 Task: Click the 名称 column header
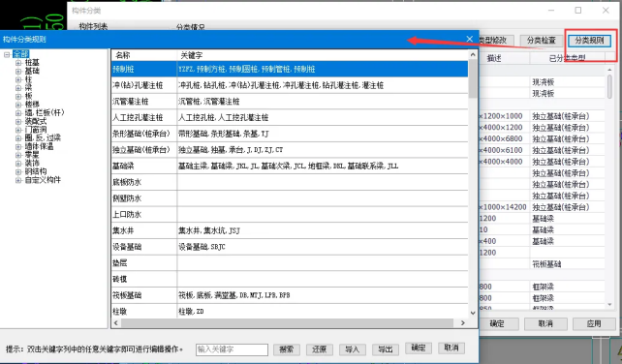(x=144, y=55)
